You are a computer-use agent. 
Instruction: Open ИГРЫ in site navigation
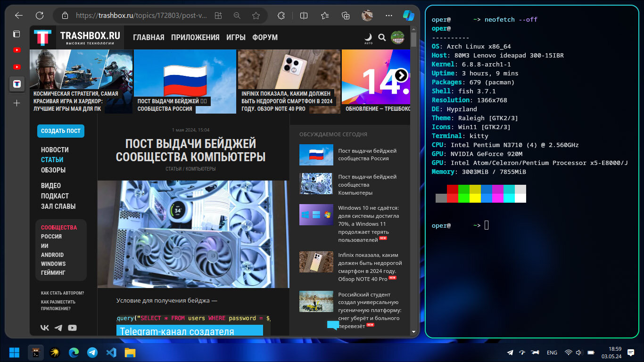click(x=236, y=38)
